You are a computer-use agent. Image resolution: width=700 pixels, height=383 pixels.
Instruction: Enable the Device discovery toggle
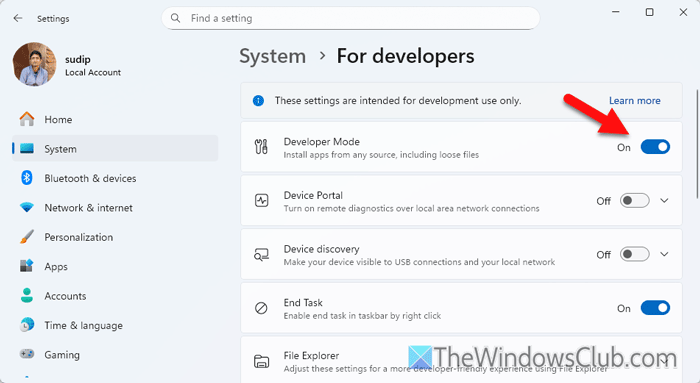(634, 254)
